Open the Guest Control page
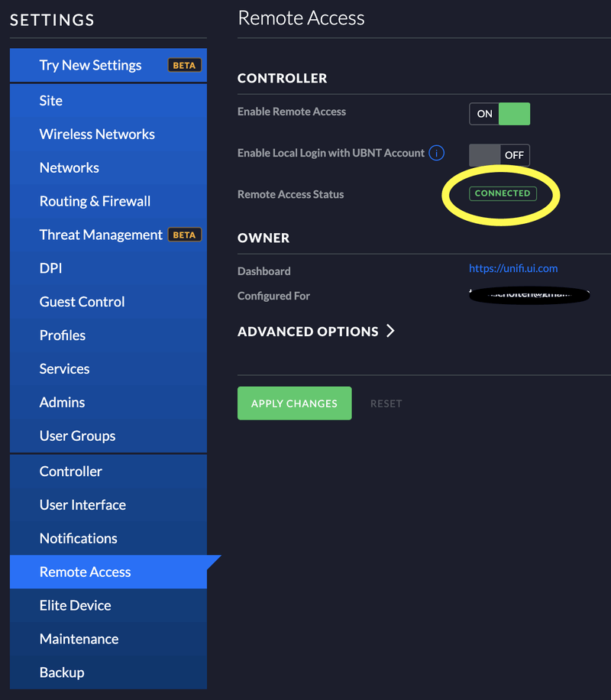The width and height of the screenshot is (611, 700). tap(82, 302)
